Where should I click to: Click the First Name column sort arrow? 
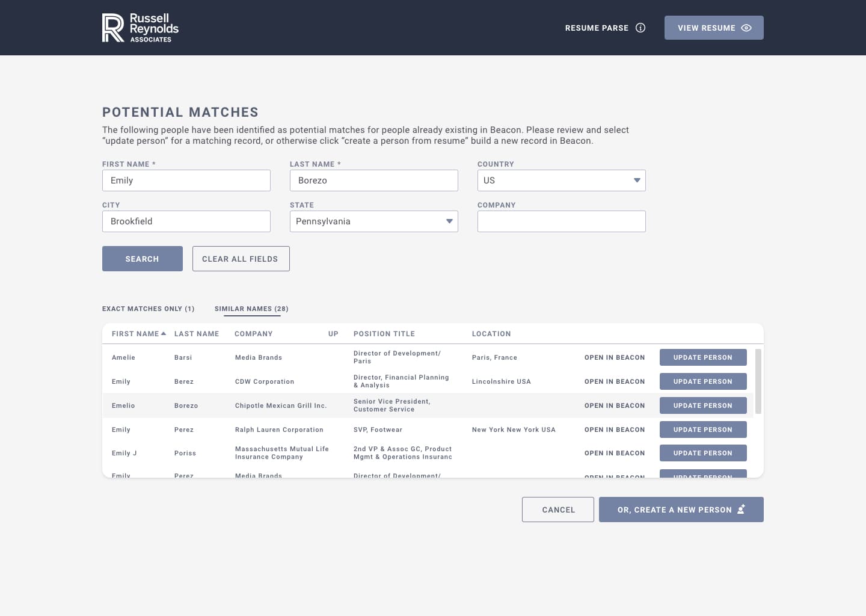(x=164, y=333)
